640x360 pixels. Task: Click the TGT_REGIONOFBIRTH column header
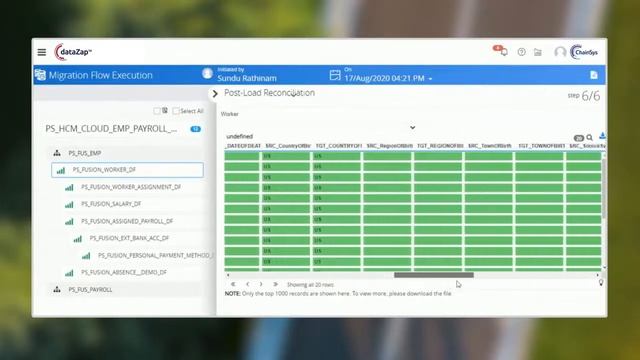tap(440, 146)
